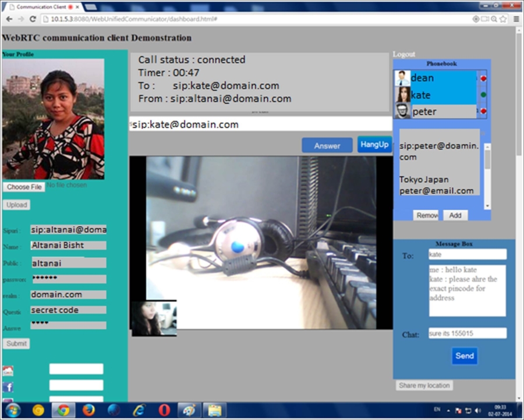Click the browser back arrow

(10, 18)
